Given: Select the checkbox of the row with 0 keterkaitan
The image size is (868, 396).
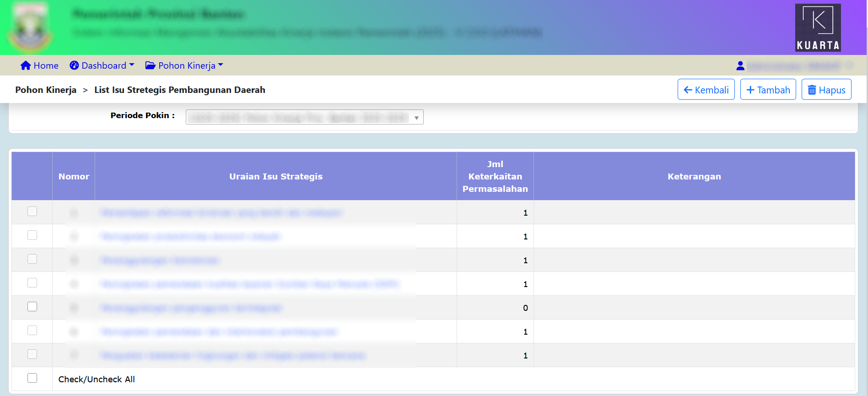Looking at the screenshot, I should click(32, 307).
